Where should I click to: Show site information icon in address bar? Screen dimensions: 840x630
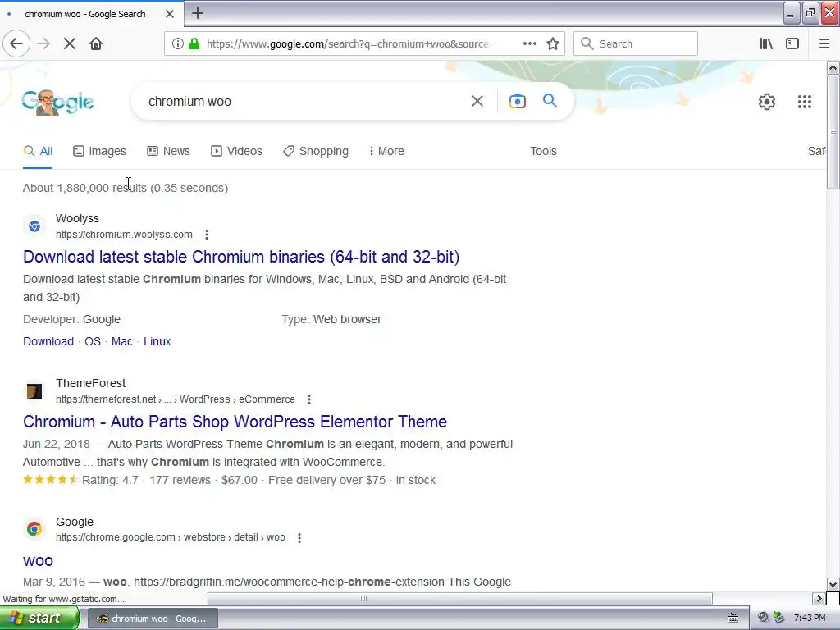(x=177, y=43)
